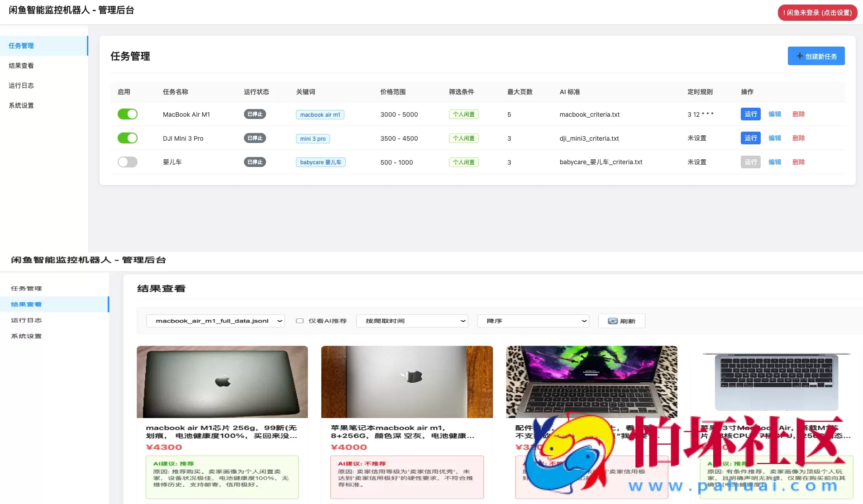Disable the MacBook Air M1 task toggle

coord(128,114)
